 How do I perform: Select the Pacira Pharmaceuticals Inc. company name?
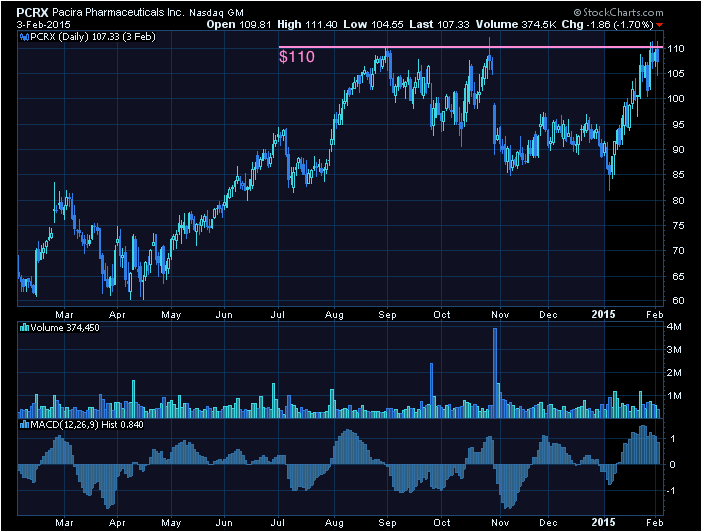pyautogui.click(x=118, y=13)
